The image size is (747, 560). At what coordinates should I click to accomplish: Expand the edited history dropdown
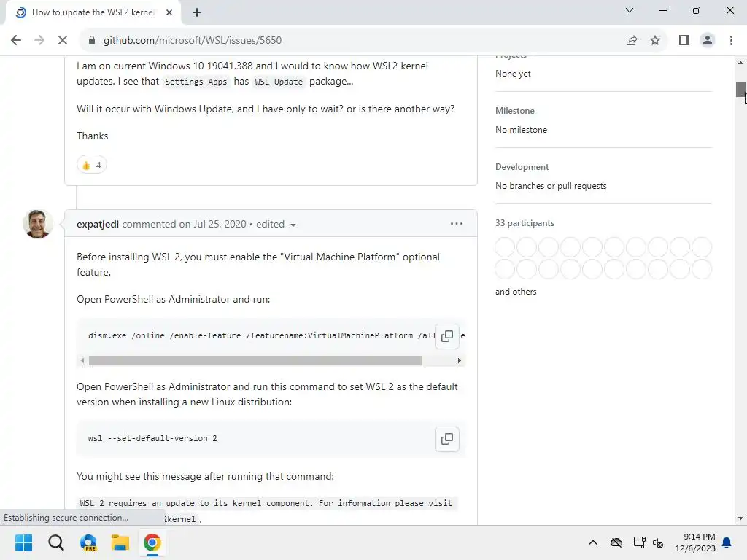276,225
